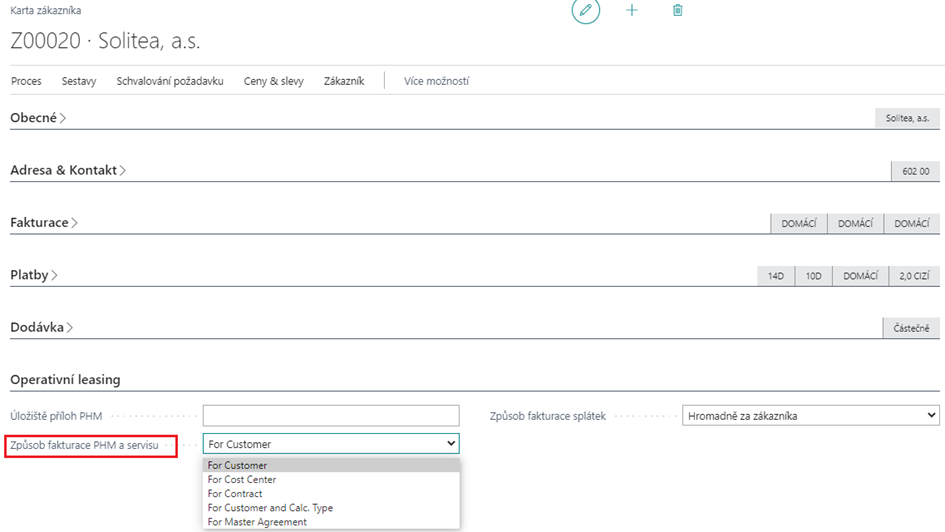Open the Proces menu
The width and height of the screenshot is (945, 532).
pos(26,81)
